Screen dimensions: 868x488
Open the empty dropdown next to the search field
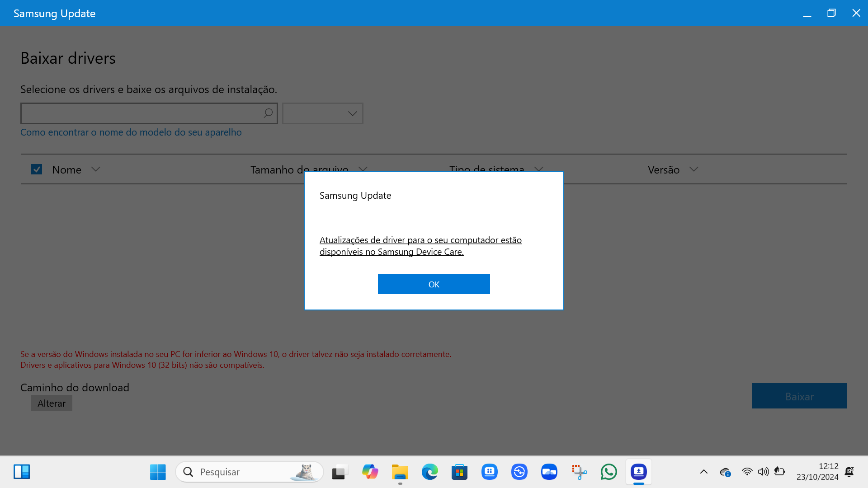point(322,113)
